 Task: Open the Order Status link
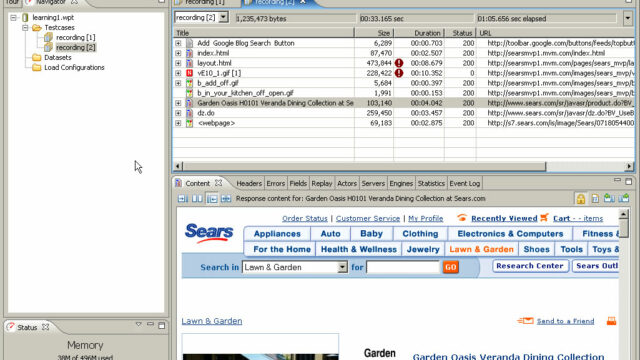(304, 219)
